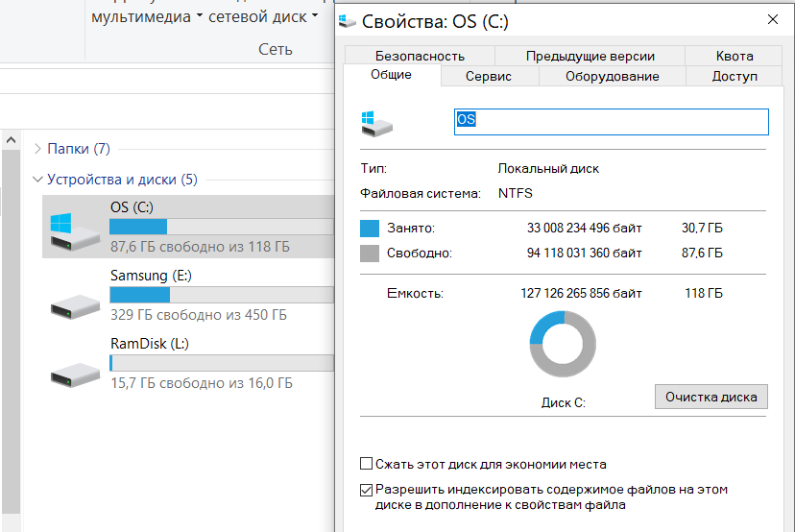Click the blue Занято color swatch
The image size is (795, 532).
coord(370,229)
